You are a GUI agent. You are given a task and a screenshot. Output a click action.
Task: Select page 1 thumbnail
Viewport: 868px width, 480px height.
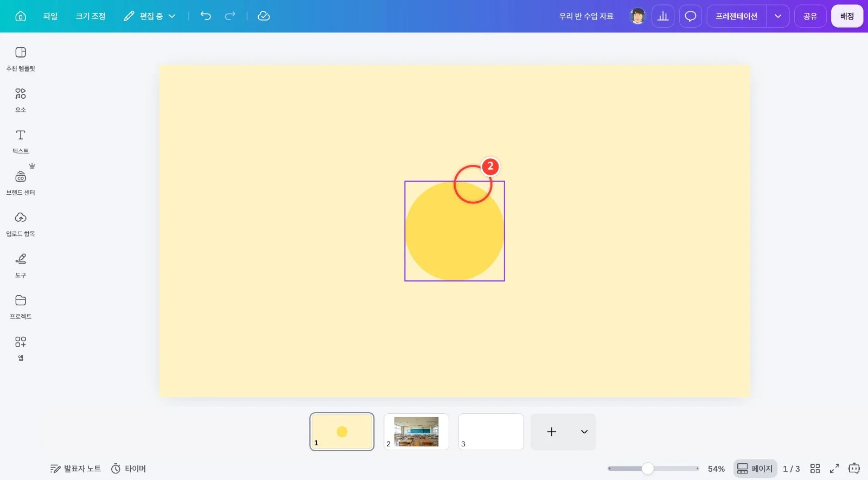pyautogui.click(x=342, y=432)
